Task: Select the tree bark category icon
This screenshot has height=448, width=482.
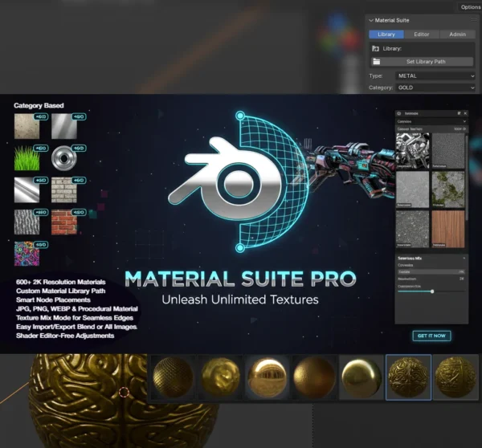Action: (x=27, y=221)
